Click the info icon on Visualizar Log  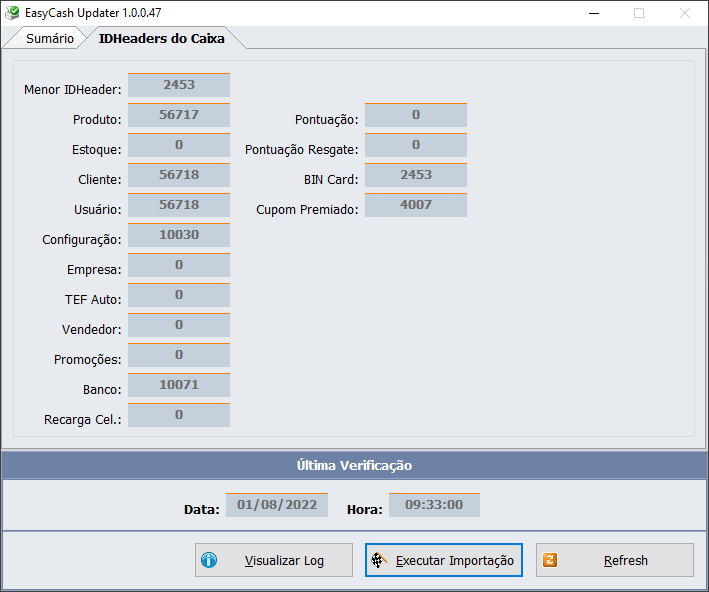[209, 561]
